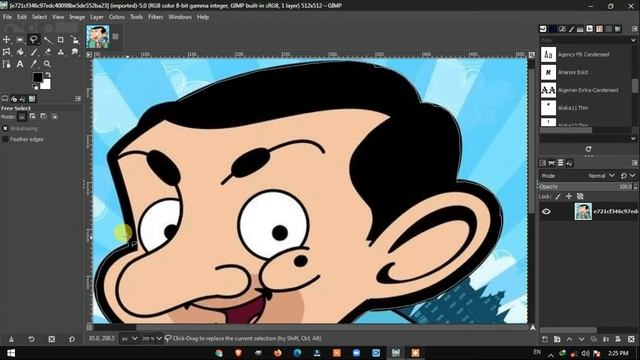640x360 pixels.
Task: Open the Windows Start button
Action: pos(11,353)
